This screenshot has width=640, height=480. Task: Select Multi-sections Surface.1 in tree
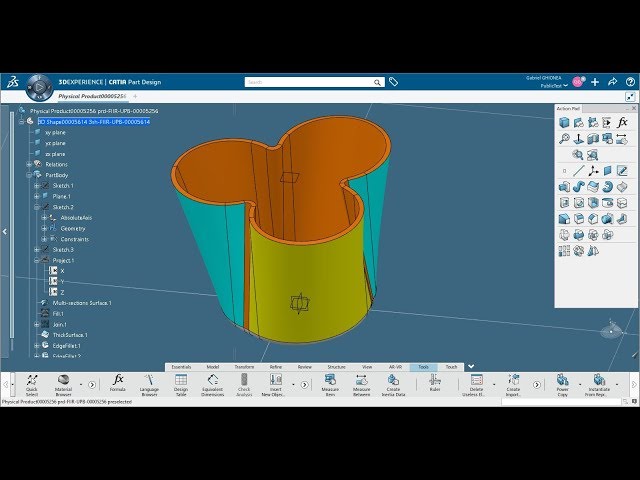(x=82, y=303)
